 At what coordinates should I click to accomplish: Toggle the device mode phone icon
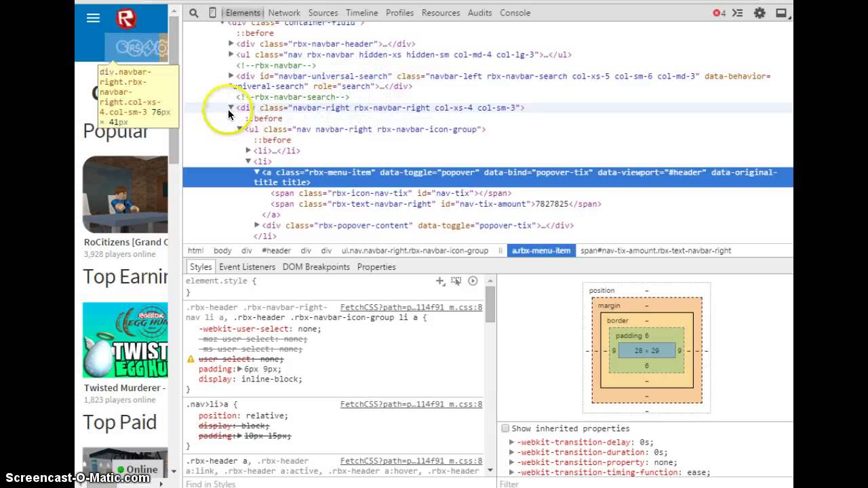click(x=212, y=13)
